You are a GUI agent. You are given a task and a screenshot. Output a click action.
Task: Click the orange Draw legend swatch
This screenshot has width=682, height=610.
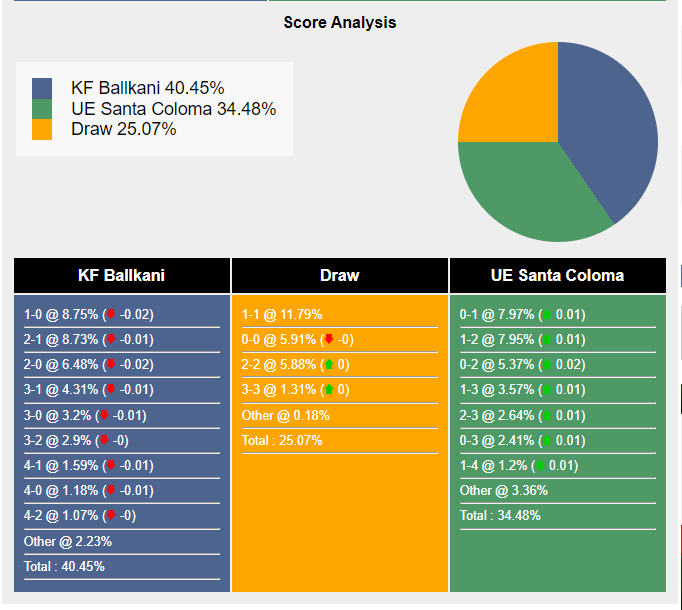tap(42, 129)
